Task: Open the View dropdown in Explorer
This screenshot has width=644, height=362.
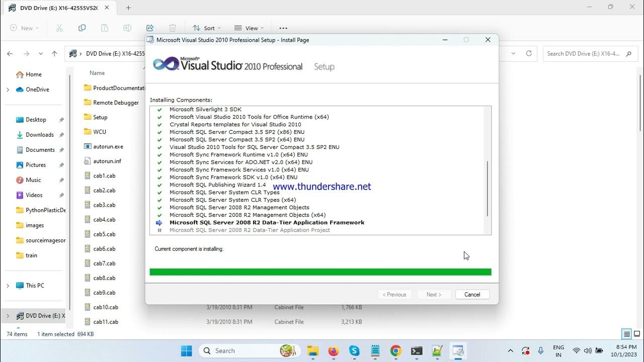Action: pos(249,28)
